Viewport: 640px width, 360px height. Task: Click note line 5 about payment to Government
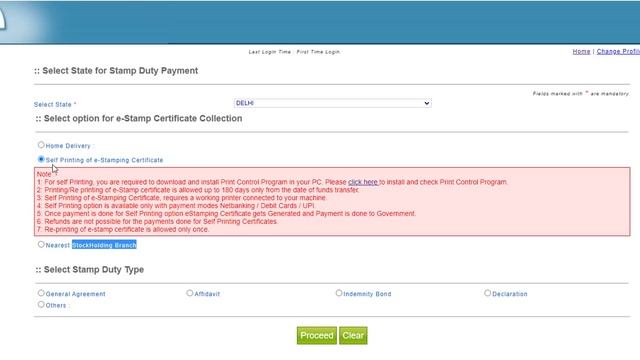pos(226,213)
